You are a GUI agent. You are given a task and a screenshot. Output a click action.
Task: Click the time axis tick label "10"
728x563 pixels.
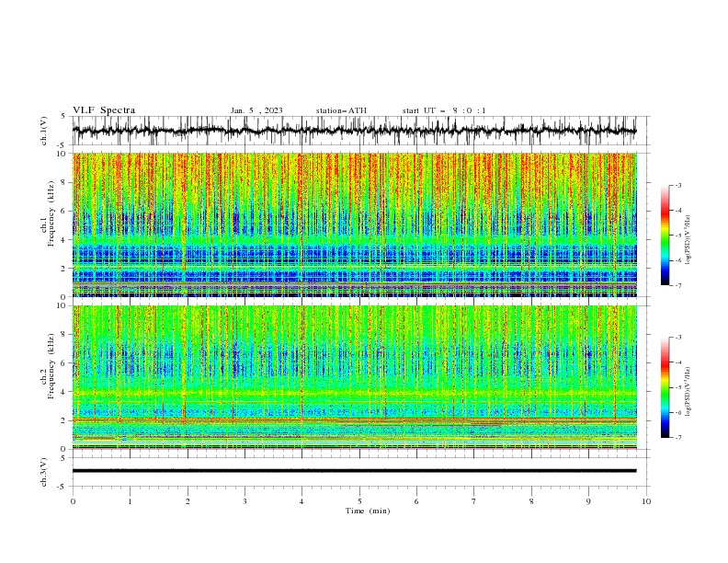(646, 501)
